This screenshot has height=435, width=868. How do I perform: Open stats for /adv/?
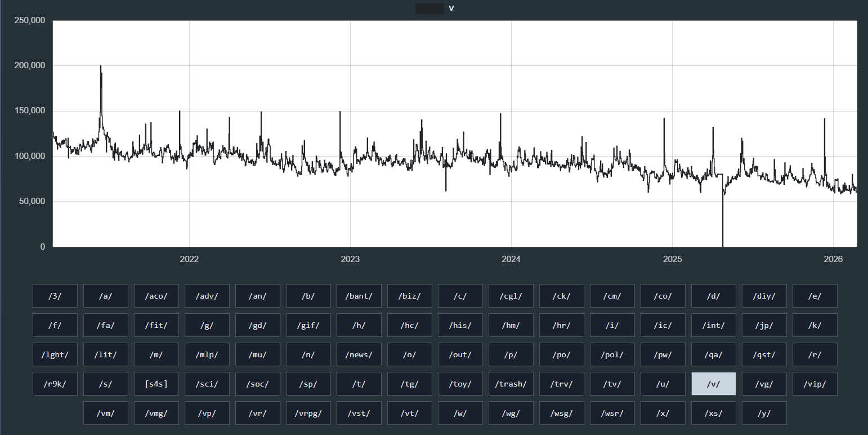click(x=207, y=296)
